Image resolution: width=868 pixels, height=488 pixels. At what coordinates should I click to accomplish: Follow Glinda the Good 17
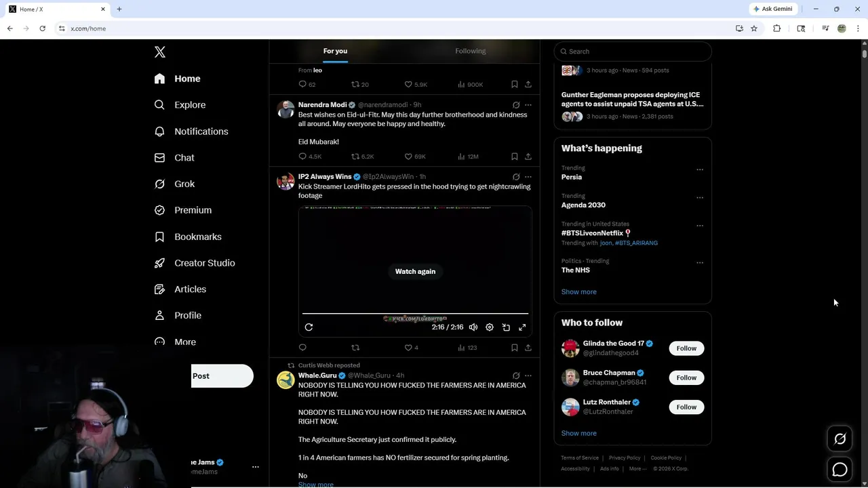pos(686,348)
